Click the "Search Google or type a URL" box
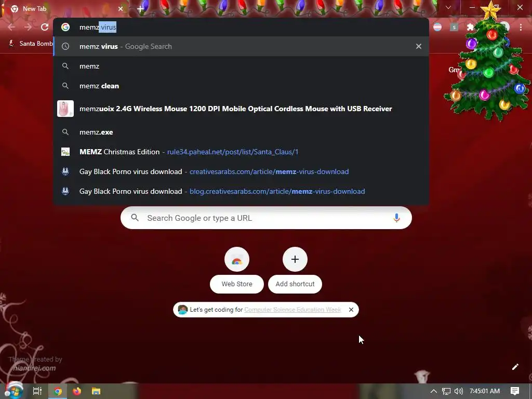Viewport: 532px width, 399px height. [266, 218]
